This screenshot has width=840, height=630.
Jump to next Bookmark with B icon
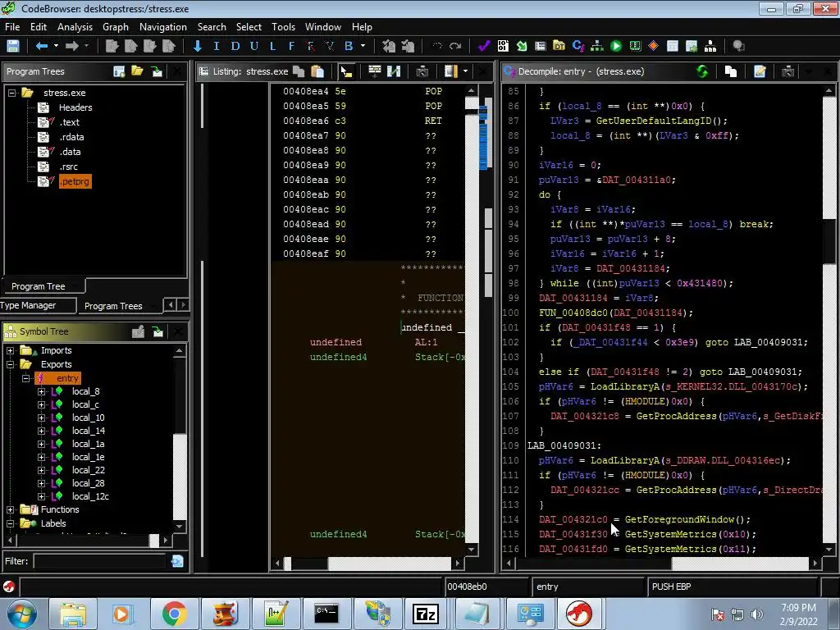click(349, 46)
